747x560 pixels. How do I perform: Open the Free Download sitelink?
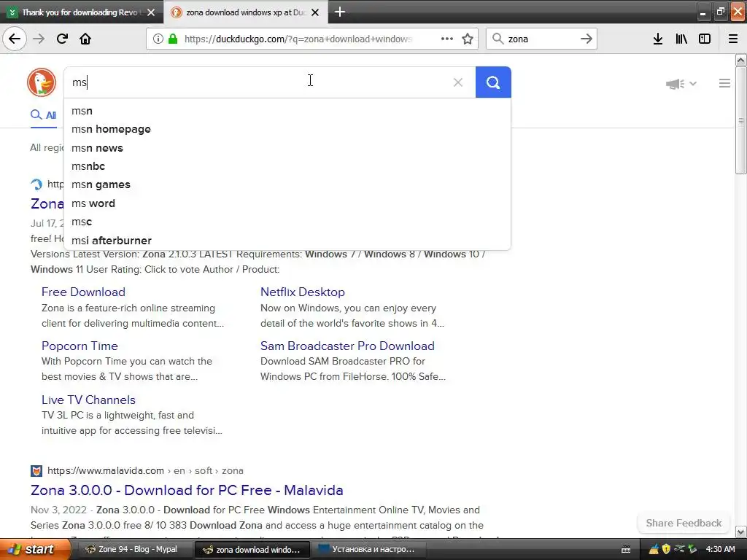[x=83, y=292]
